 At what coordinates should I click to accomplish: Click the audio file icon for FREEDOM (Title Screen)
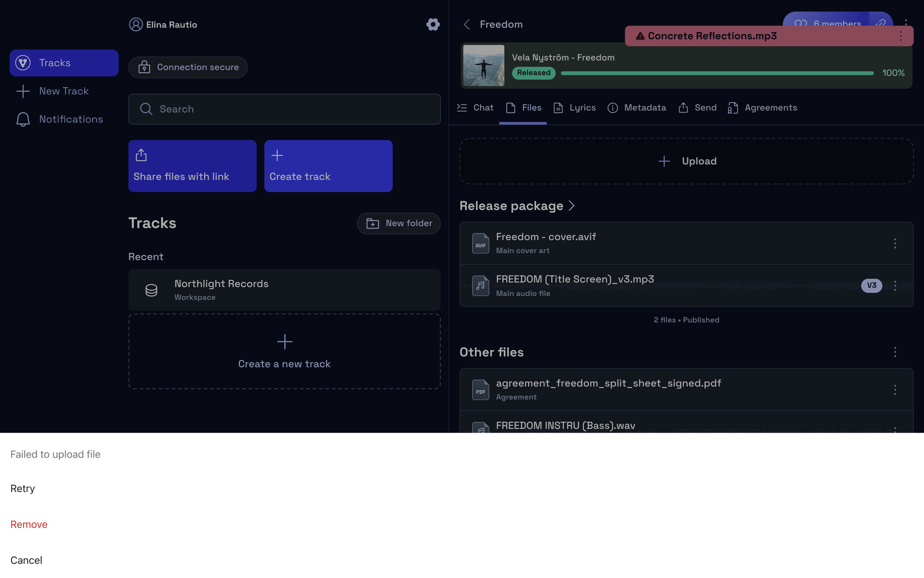480,286
